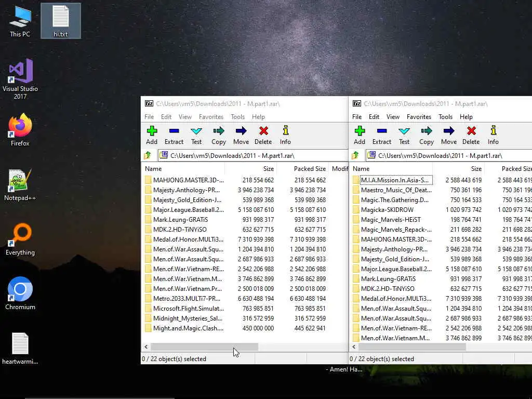Screen dimensions: 532x399
Task: Go up one folder in left 7-Zip window
Action: pos(148,155)
